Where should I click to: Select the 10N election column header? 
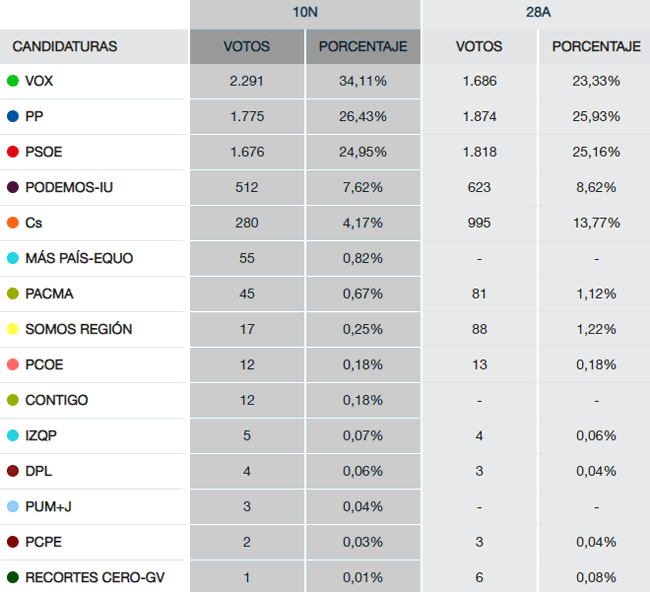[x=305, y=14]
